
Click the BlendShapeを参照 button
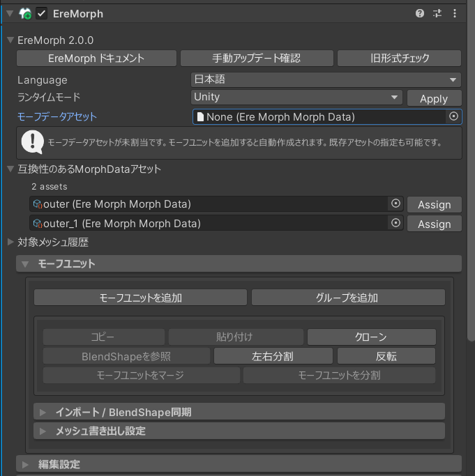[126, 356]
